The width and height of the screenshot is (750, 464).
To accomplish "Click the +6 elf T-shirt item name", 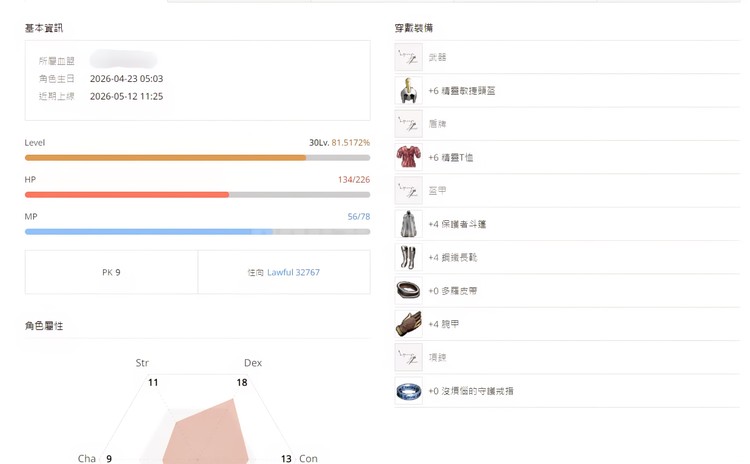I will click(451, 157).
